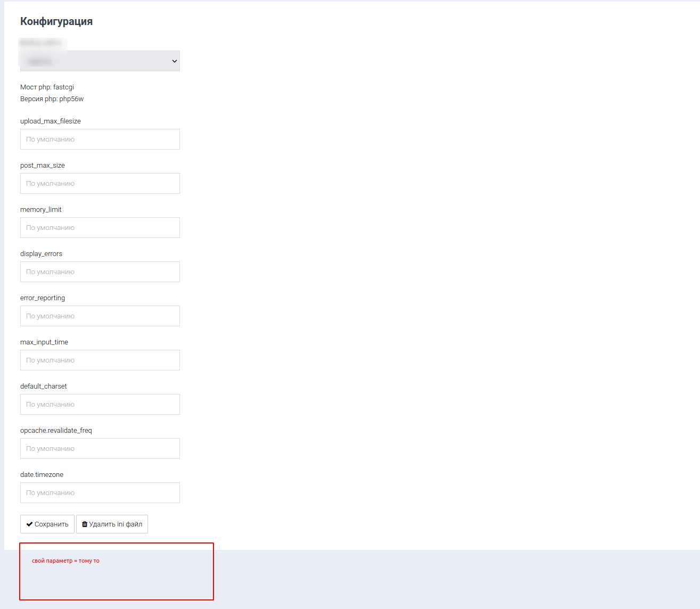700x609 pixels.
Task: Select the opcache.revalidate_freq text box
Action: (100, 449)
